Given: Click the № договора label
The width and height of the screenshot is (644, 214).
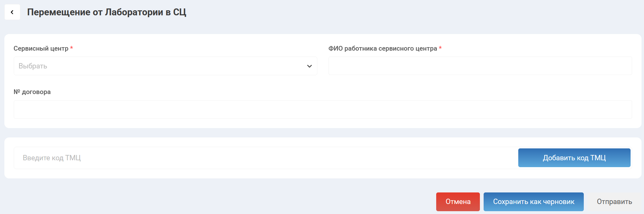Looking at the screenshot, I should (32, 92).
